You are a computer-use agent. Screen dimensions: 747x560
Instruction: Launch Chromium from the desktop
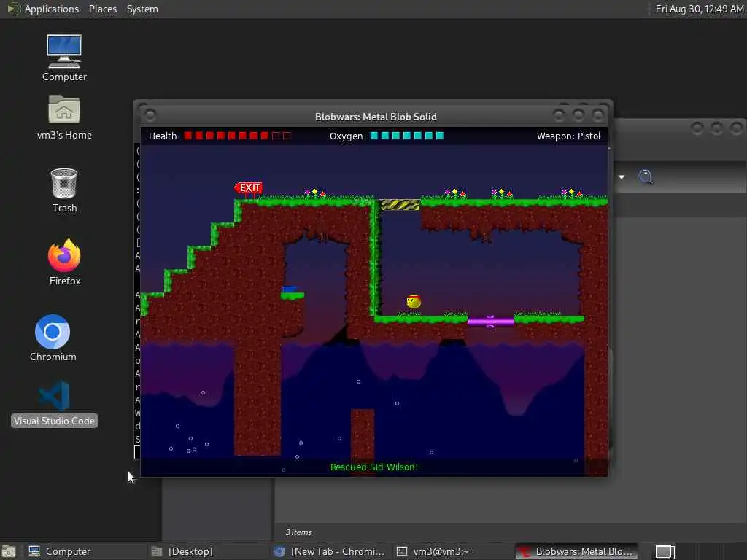53,338
